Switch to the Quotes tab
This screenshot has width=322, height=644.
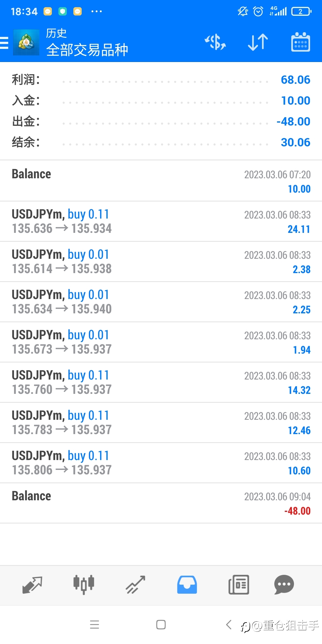tap(32, 585)
